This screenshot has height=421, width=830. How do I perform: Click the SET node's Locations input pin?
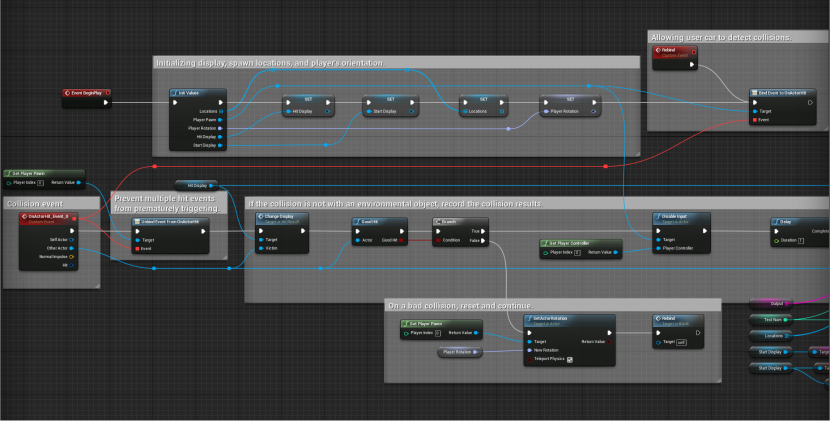[465, 112]
